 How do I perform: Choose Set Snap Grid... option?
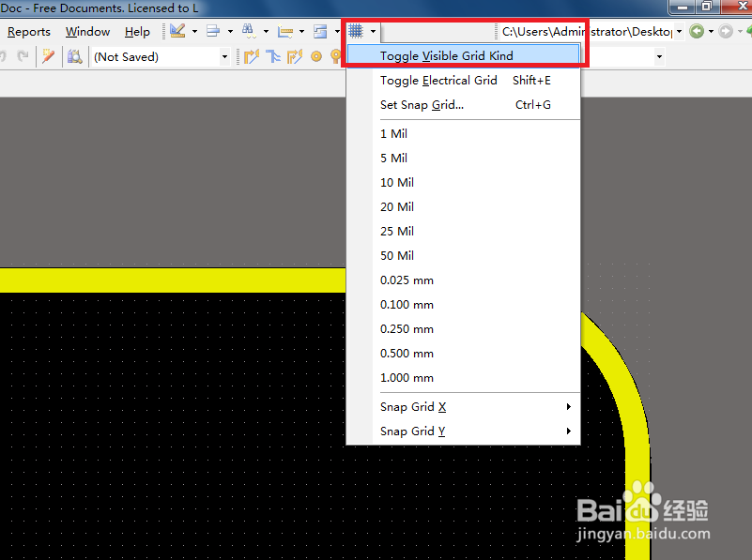click(463, 104)
